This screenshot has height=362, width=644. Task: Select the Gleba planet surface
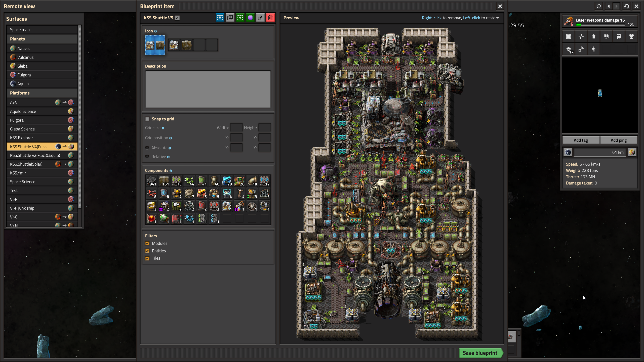(x=42, y=66)
